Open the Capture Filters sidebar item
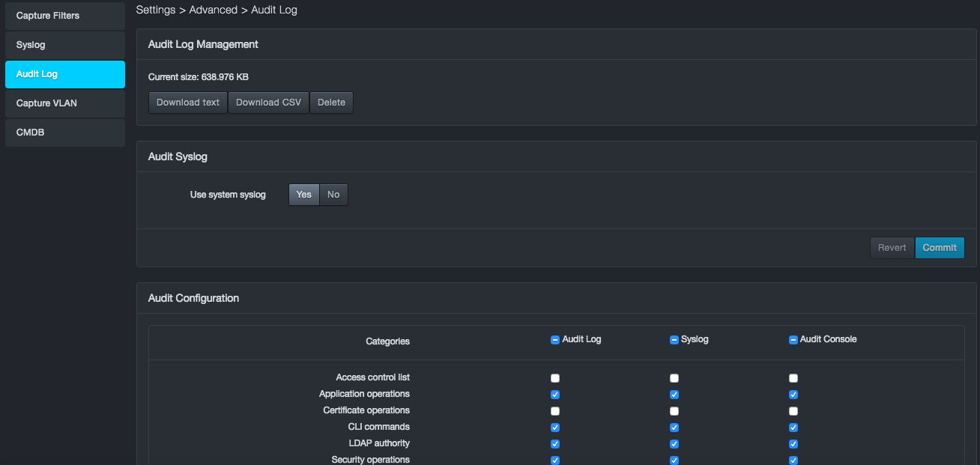980x465 pixels. 64,16
